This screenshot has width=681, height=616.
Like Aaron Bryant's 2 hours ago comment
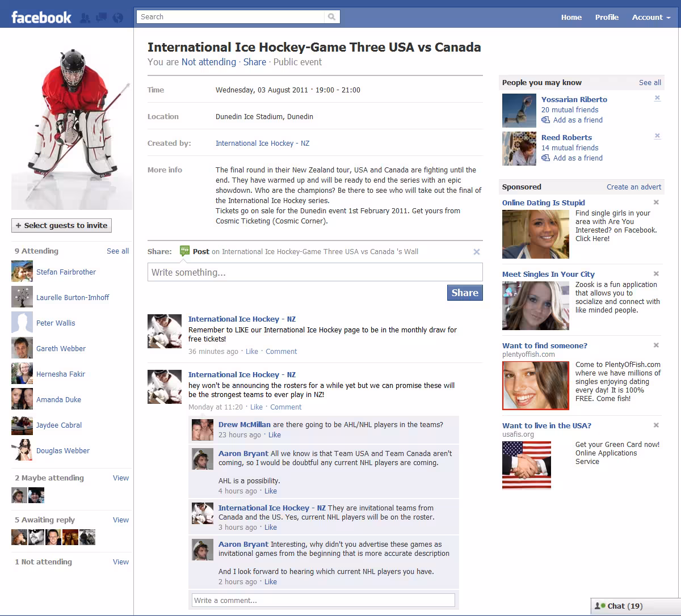point(271,581)
